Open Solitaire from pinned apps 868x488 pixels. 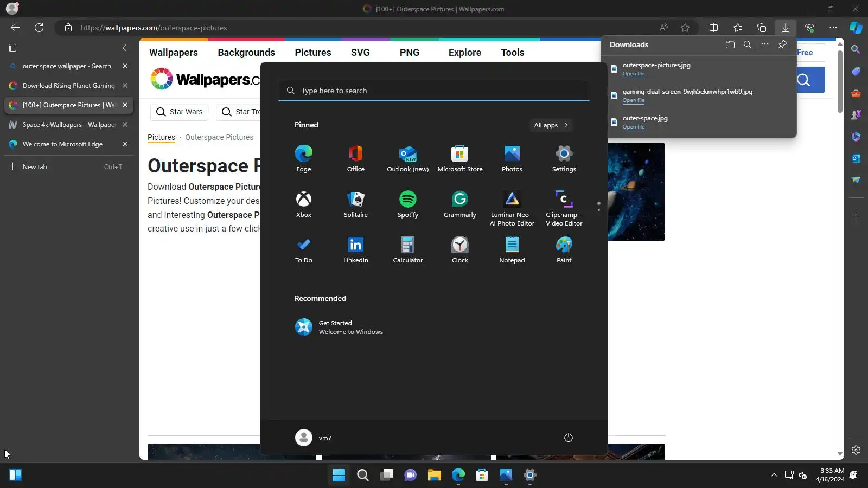[x=356, y=204]
